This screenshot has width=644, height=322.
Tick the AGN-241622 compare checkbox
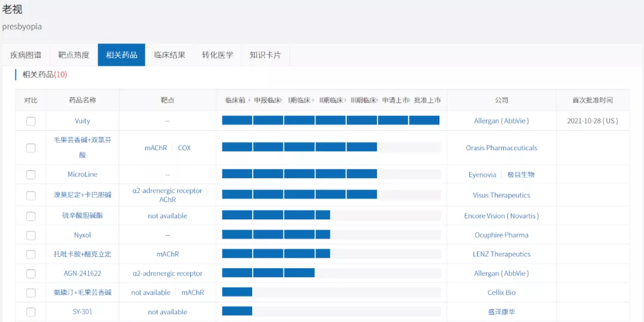pos(31,274)
